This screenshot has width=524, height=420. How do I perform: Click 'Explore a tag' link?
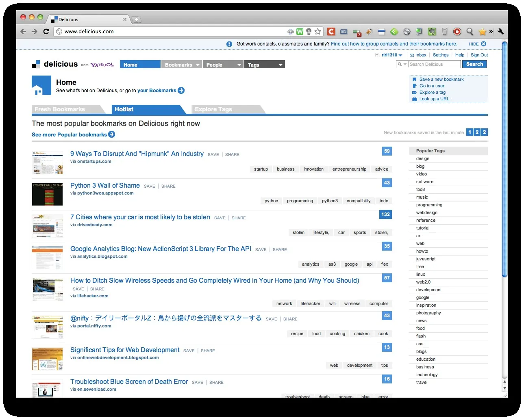click(433, 93)
